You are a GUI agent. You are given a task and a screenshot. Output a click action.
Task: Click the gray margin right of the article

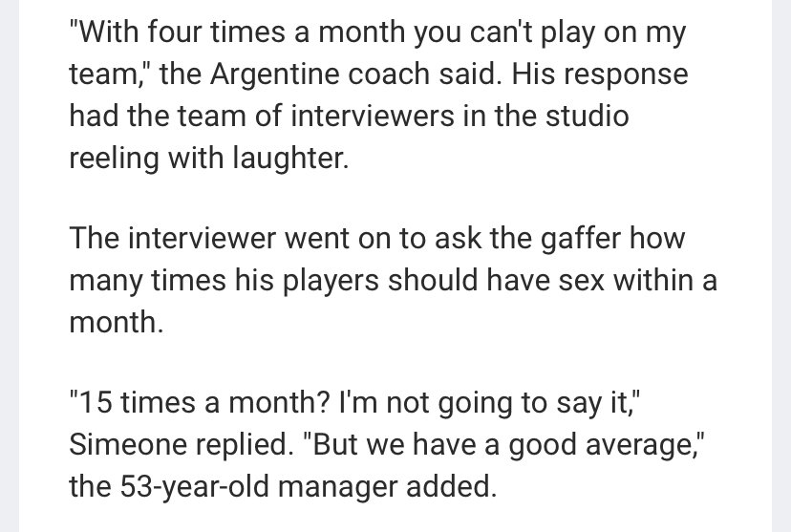(781, 266)
